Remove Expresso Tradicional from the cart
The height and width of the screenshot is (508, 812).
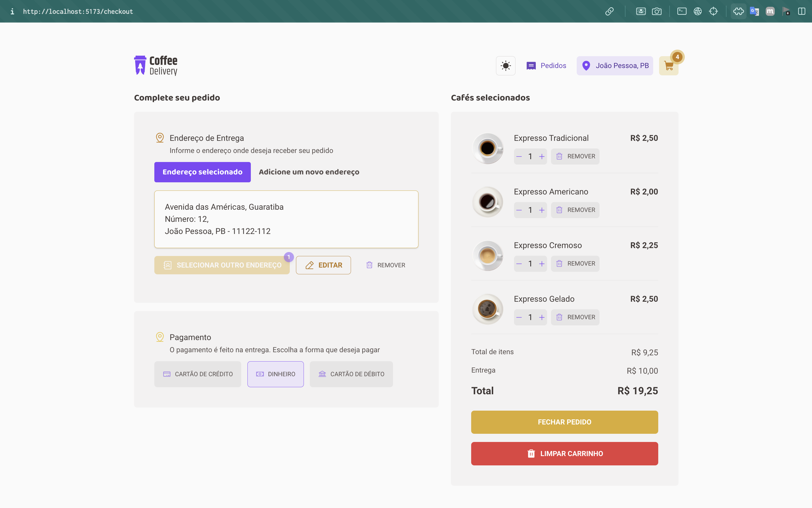click(x=575, y=157)
